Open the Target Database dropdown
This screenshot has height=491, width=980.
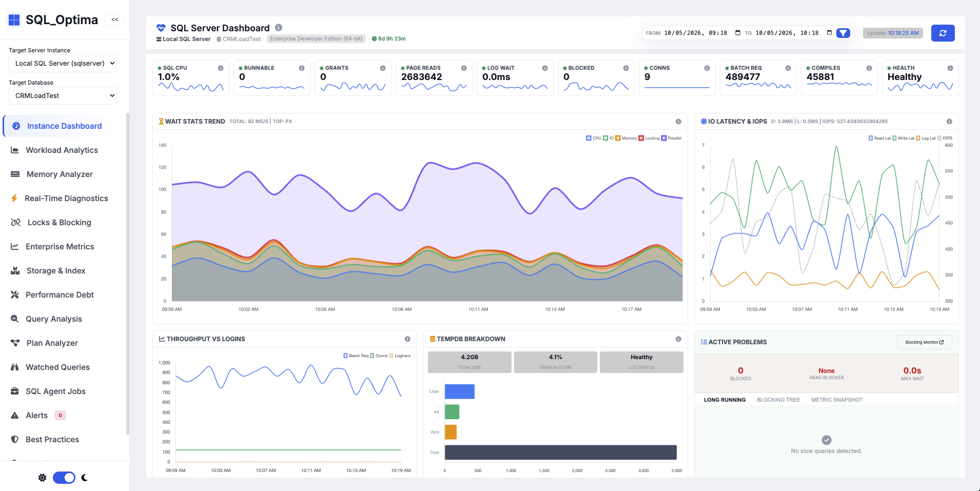pyautogui.click(x=63, y=95)
